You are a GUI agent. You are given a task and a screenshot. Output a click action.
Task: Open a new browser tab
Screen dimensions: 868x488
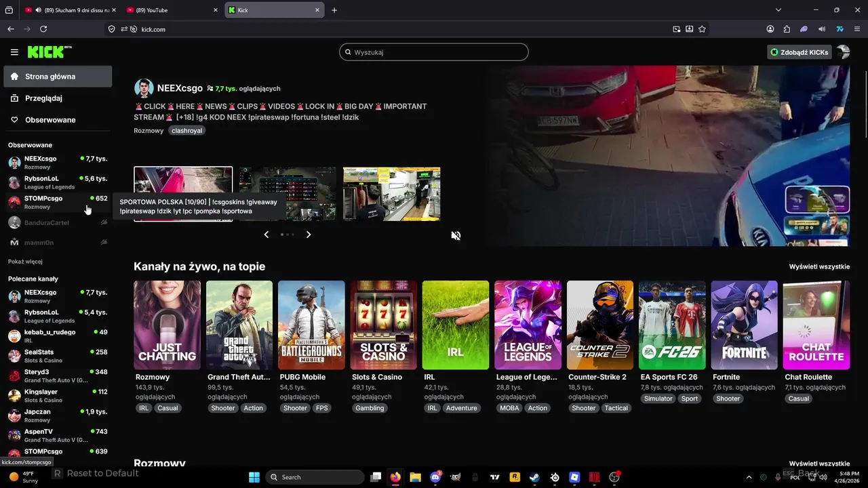pyautogui.click(x=334, y=10)
